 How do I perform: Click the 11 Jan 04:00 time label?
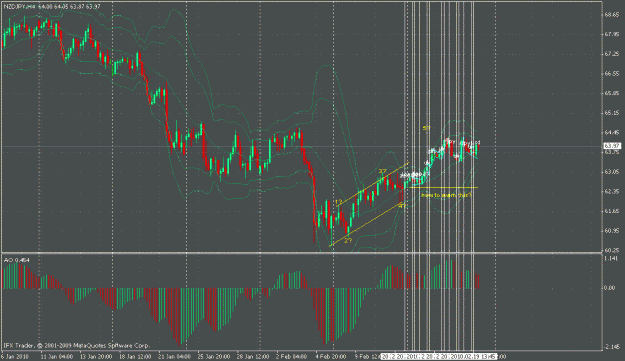point(57,356)
